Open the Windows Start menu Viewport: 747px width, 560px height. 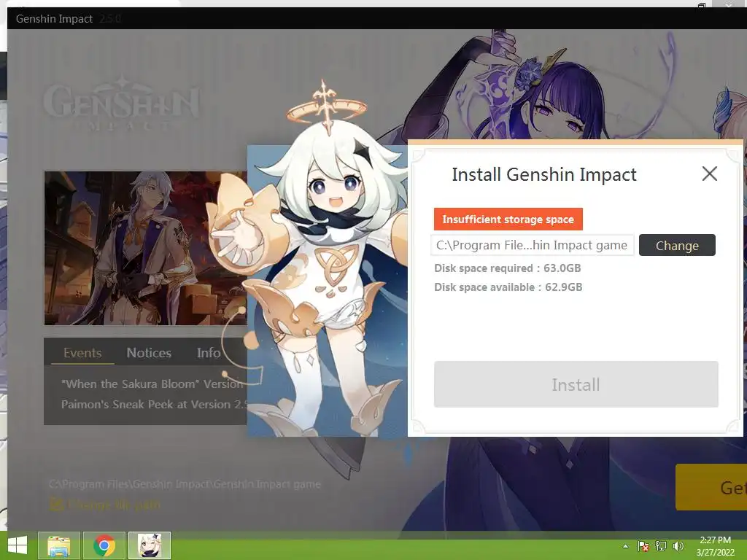18,545
